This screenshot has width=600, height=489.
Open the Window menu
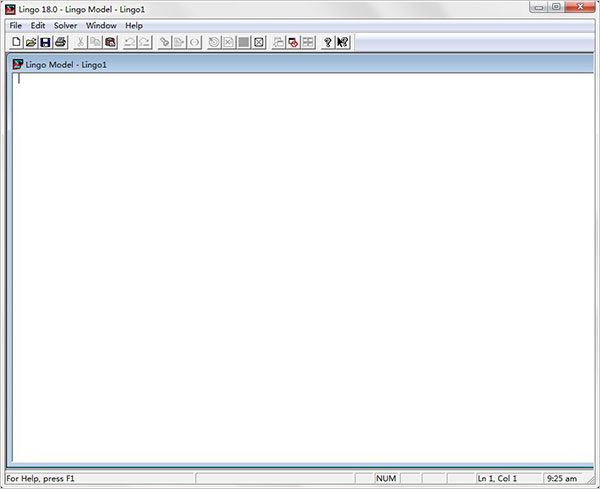[x=101, y=26]
